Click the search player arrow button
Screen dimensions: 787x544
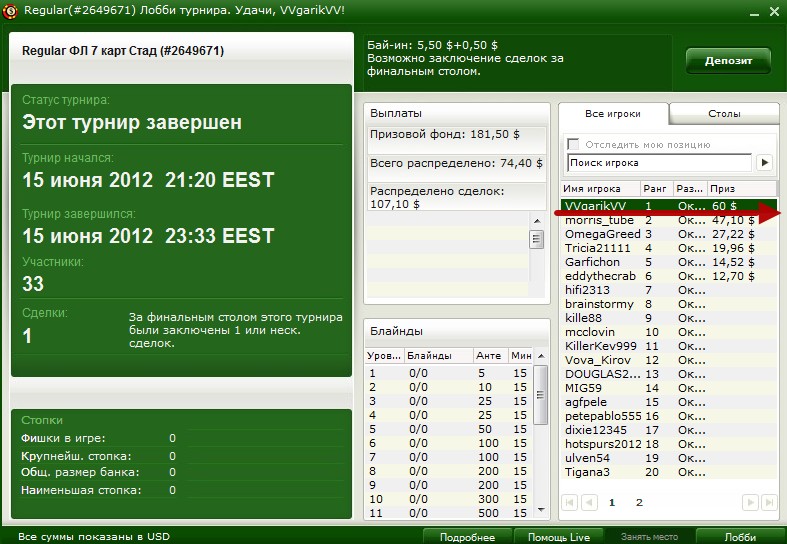click(764, 163)
